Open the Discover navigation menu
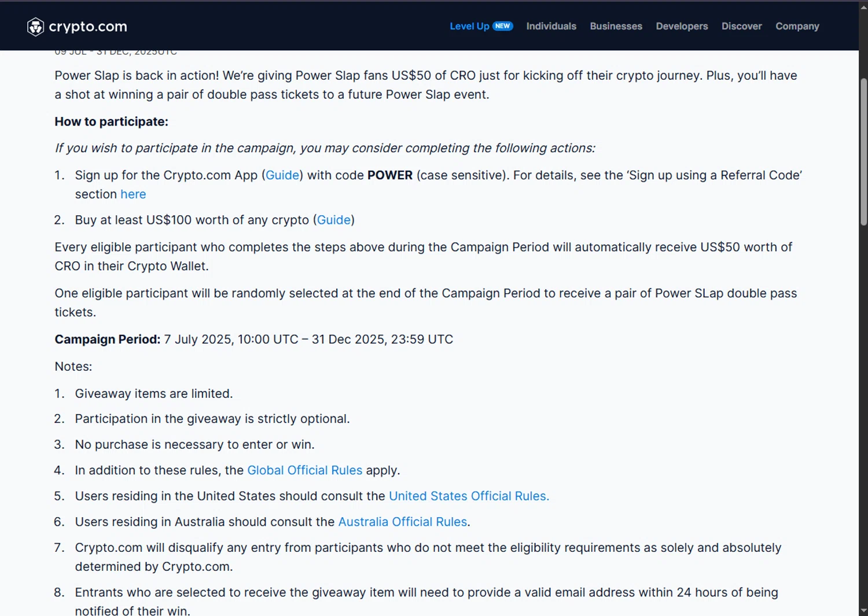Viewport: 868px width, 616px height. pyautogui.click(x=741, y=26)
